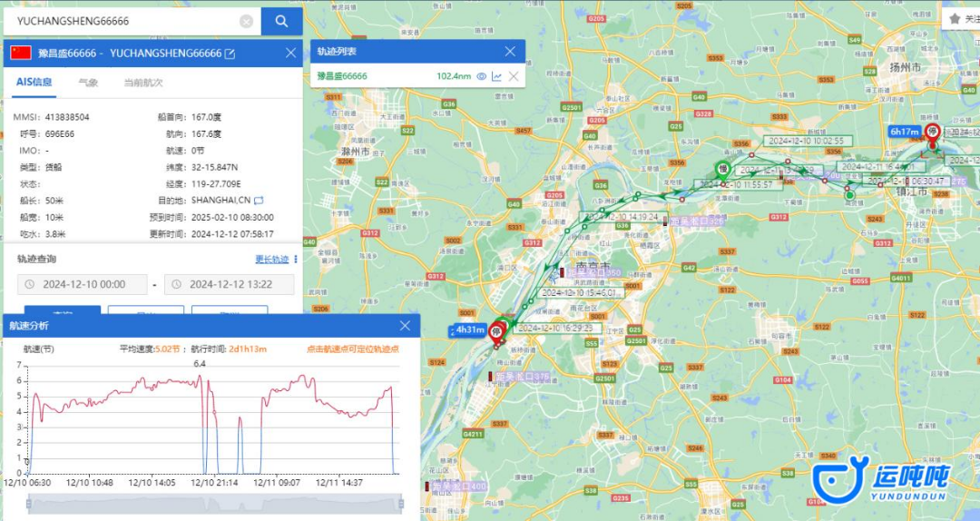The image size is (980, 521).
Task: Click timestamp label 2024-12-10 16:29:23
Action: coord(559,329)
